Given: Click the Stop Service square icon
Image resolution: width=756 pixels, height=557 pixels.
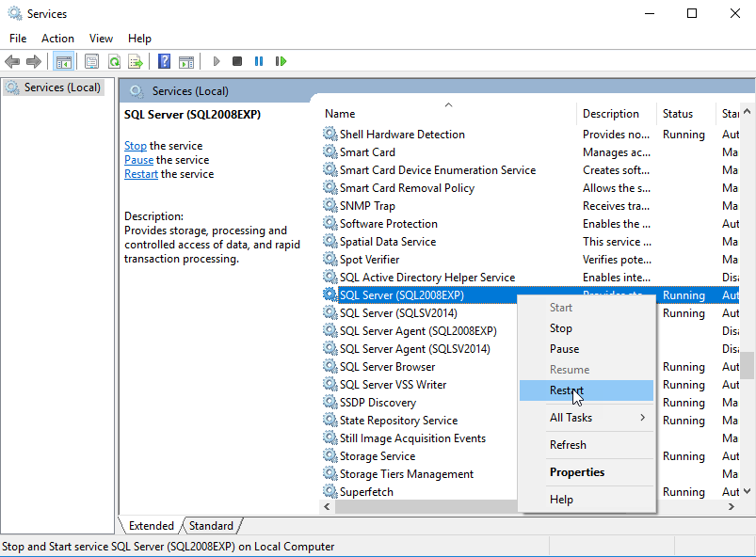Looking at the screenshot, I should pyautogui.click(x=236, y=61).
